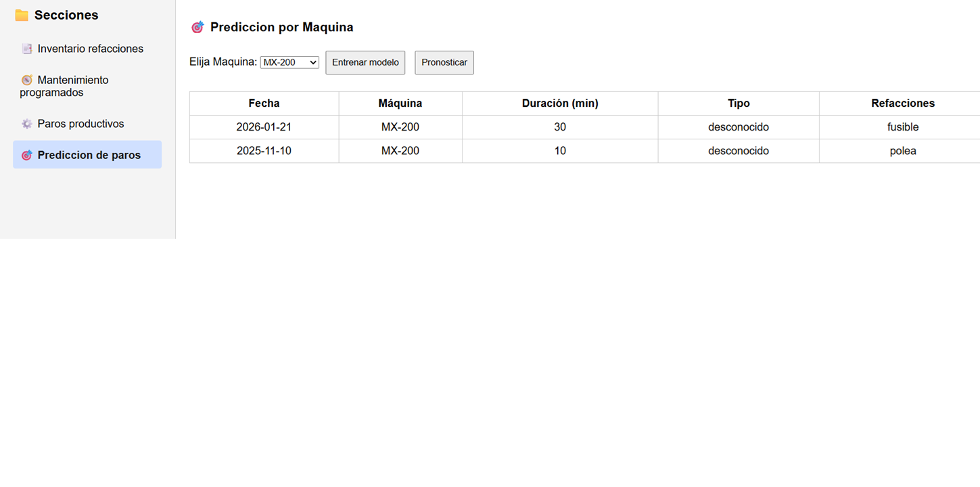This screenshot has width=980, height=487.
Task: Click the polea cell in the bottom row
Action: click(x=902, y=151)
